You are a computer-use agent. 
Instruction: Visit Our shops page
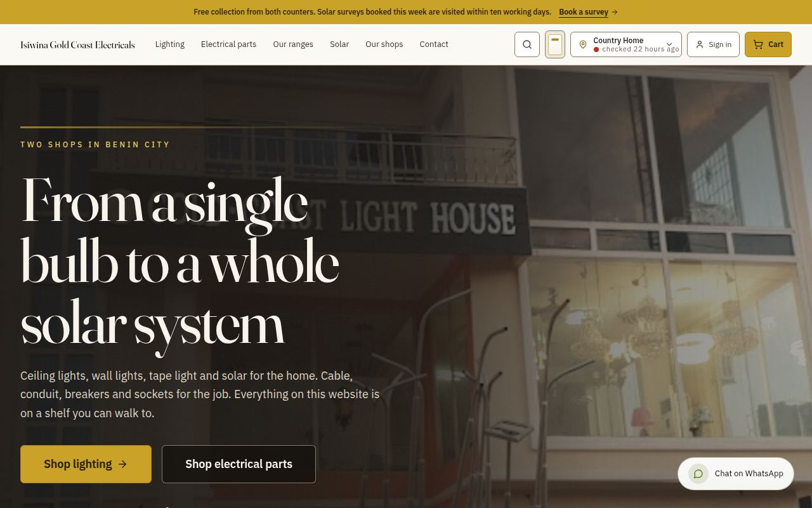pos(384,44)
